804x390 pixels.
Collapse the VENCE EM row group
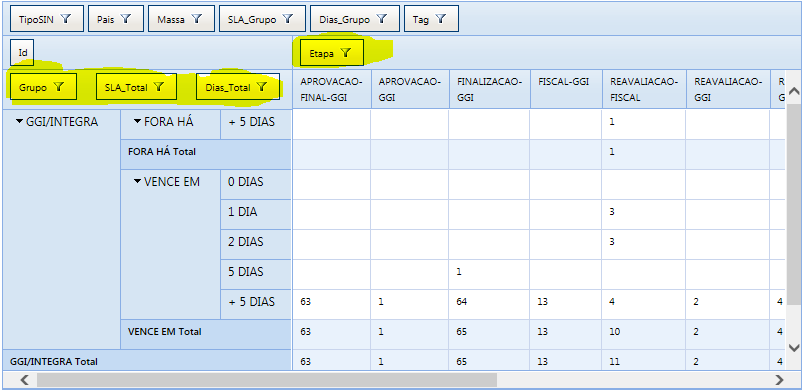tap(137, 181)
